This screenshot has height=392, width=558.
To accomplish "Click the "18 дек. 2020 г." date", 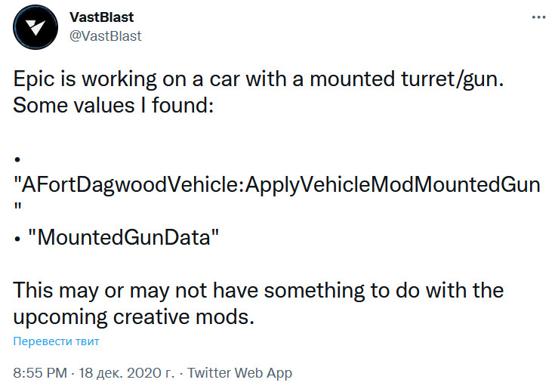I will click(x=126, y=373).
